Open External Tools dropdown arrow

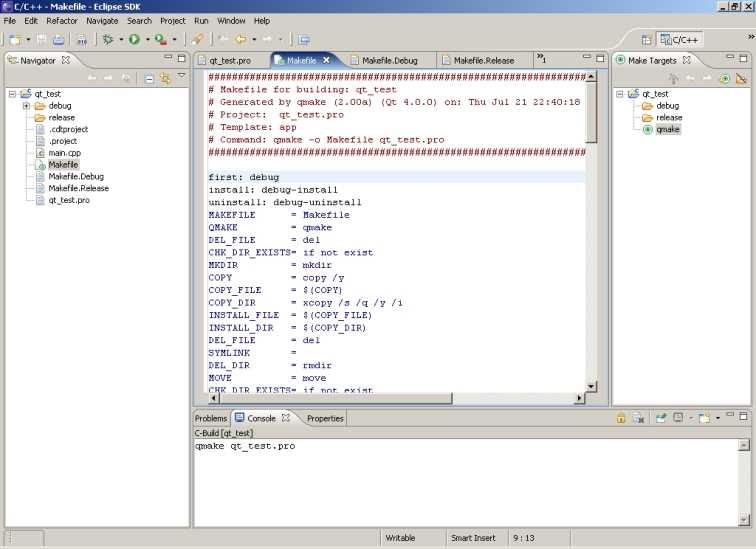tap(174, 40)
